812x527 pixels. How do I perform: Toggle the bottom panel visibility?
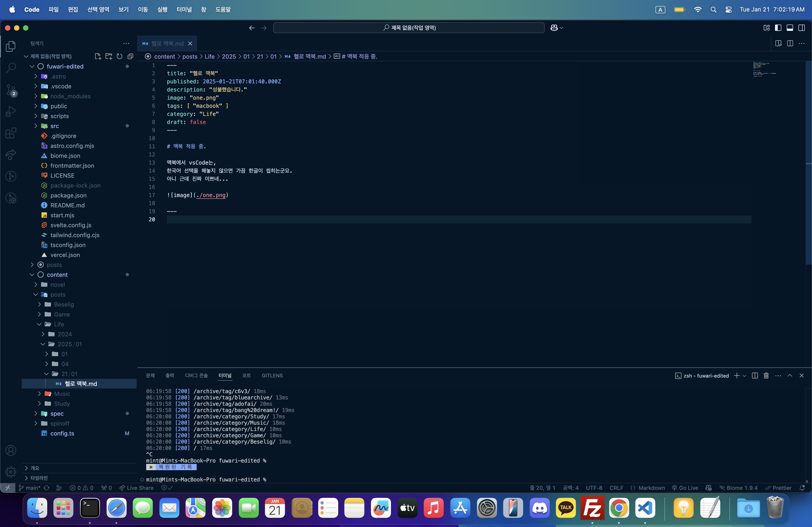790,27
